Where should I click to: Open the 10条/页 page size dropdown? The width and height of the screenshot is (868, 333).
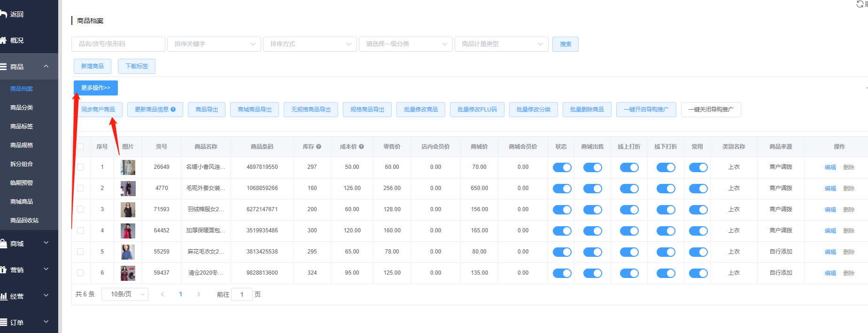click(125, 294)
